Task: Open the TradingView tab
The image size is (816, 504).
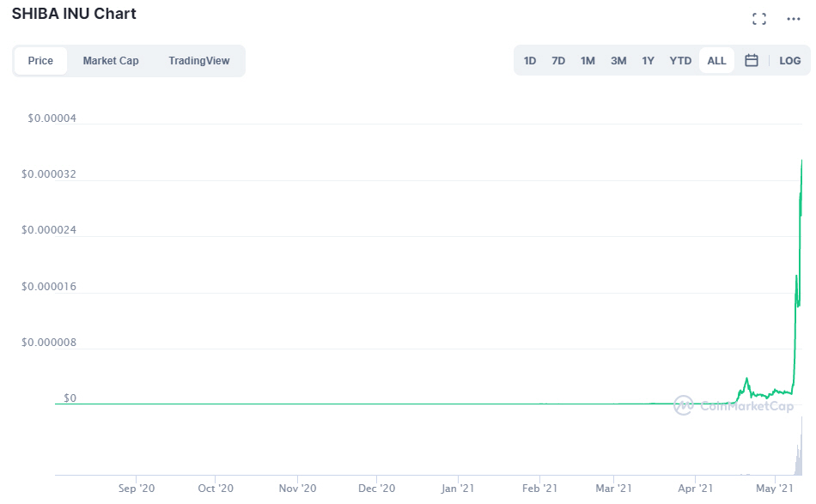Action: click(x=199, y=61)
